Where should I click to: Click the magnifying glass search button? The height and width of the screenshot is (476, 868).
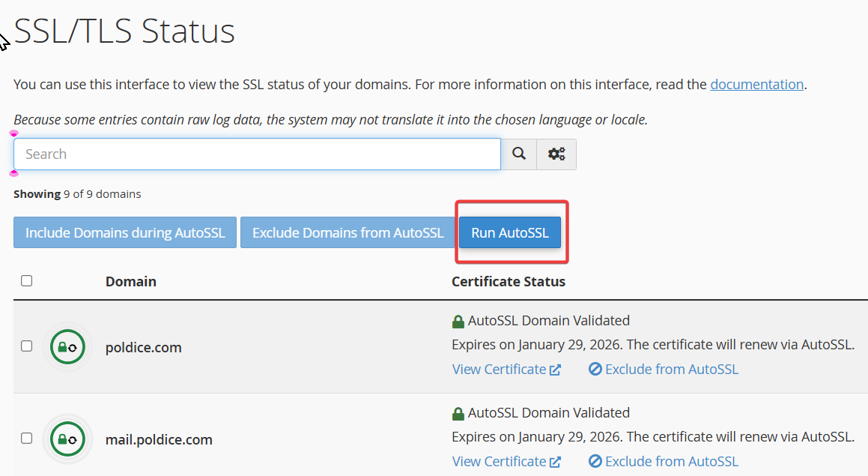point(518,154)
